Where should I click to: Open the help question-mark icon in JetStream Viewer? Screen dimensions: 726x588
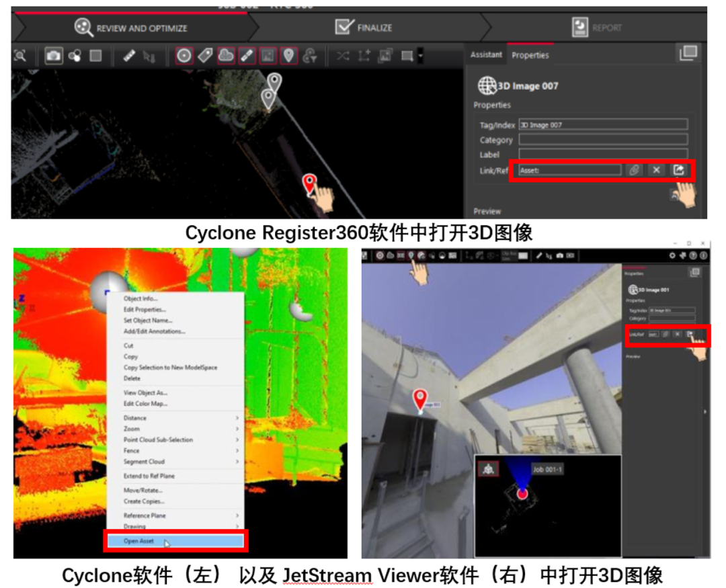[693, 255]
